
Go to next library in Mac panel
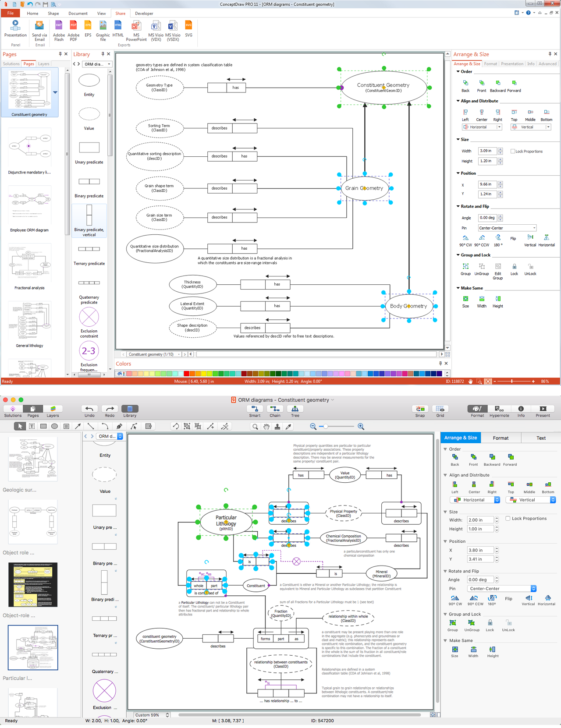92,436
